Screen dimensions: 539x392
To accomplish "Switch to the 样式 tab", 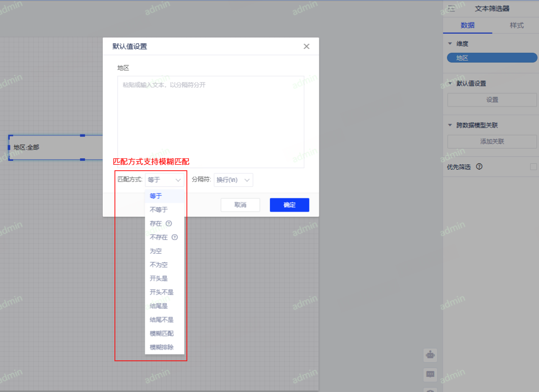I will coord(517,25).
